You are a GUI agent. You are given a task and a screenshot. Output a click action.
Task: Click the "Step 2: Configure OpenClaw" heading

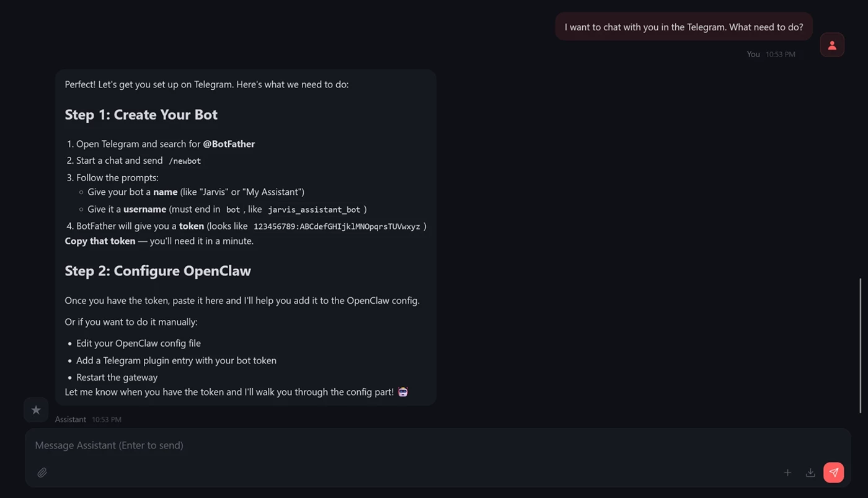pos(158,271)
